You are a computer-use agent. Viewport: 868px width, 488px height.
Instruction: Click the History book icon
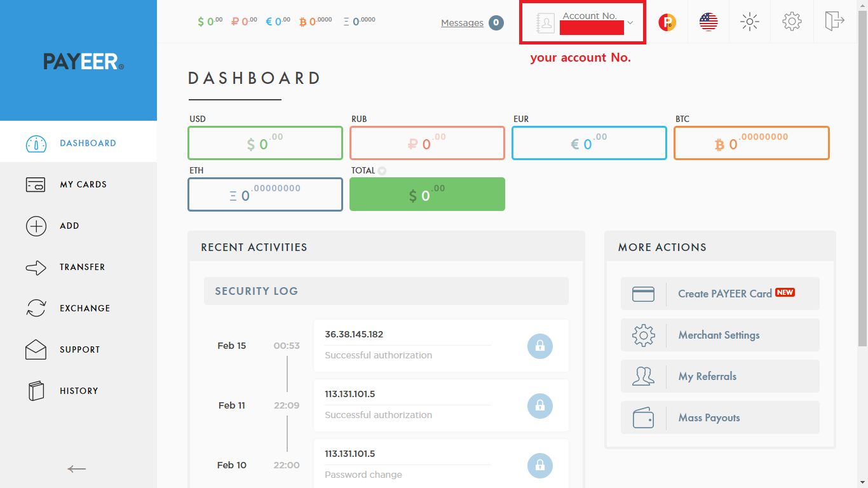point(36,391)
